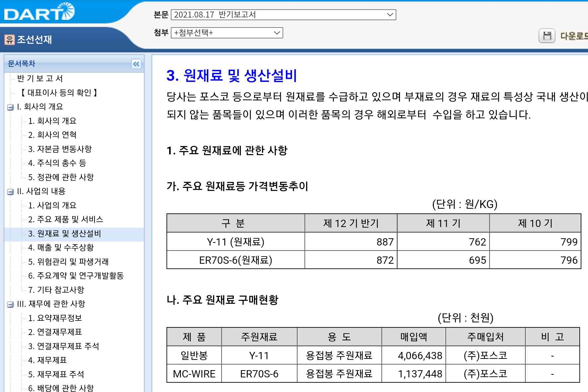588x392 pixels.
Task: Open 1. 사업의 개요 item
Action: [52, 205]
